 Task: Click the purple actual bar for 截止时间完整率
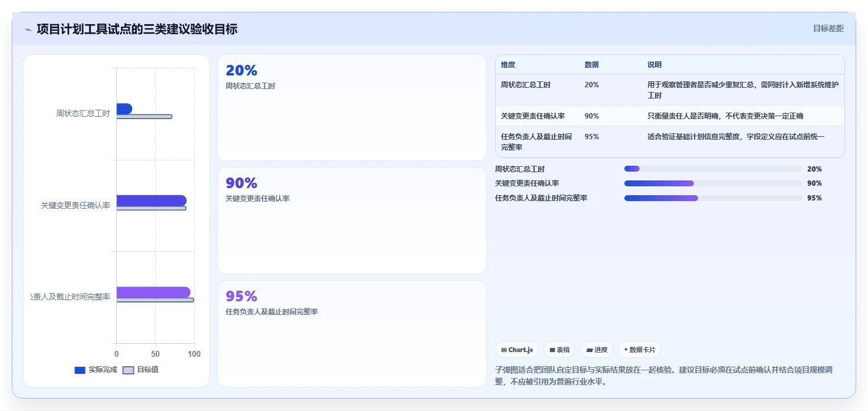pyautogui.click(x=153, y=292)
